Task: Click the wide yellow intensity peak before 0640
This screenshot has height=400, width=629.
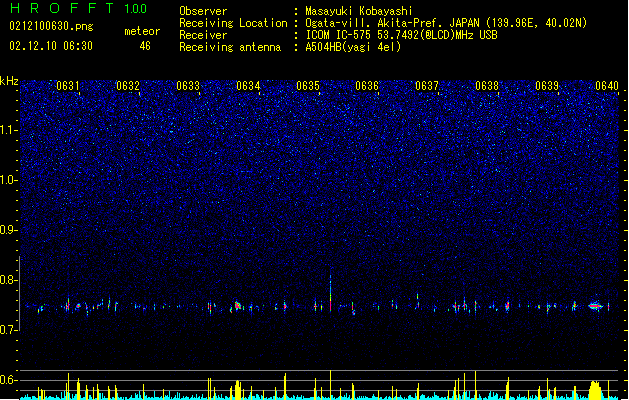Action: tap(595, 389)
